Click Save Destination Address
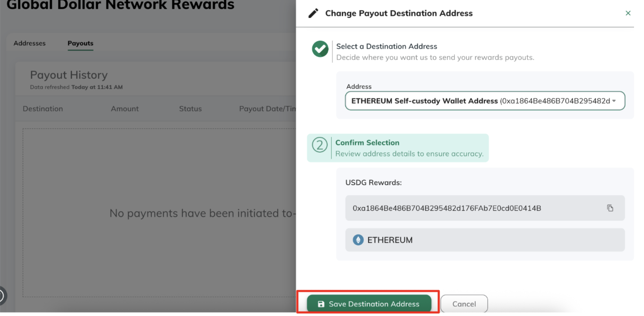Viewport: 644px width, 316px height. (x=369, y=303)
